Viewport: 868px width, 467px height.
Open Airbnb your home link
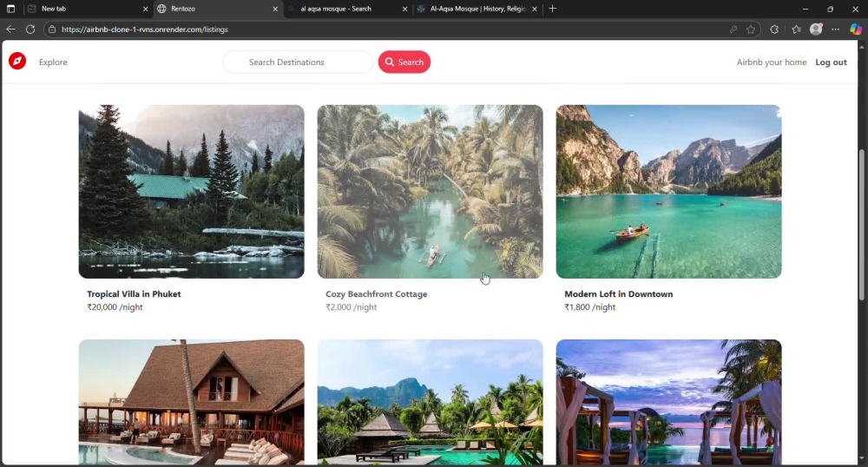tap(771, 62)
